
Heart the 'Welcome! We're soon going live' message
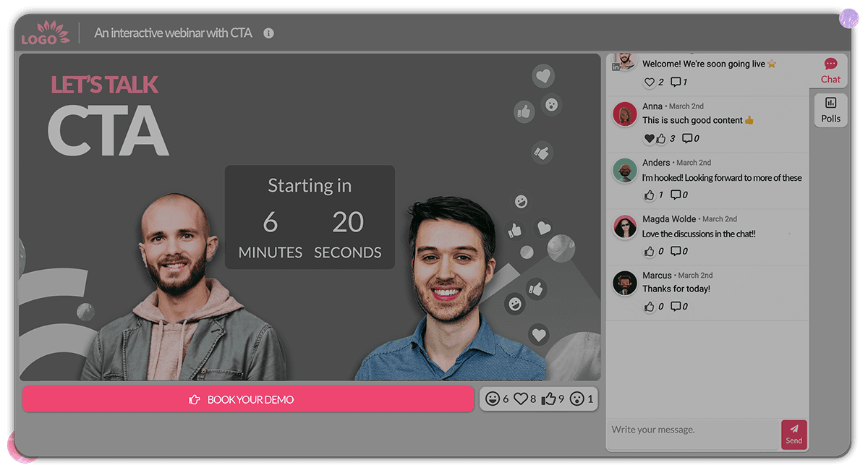[x=649, y=82]
